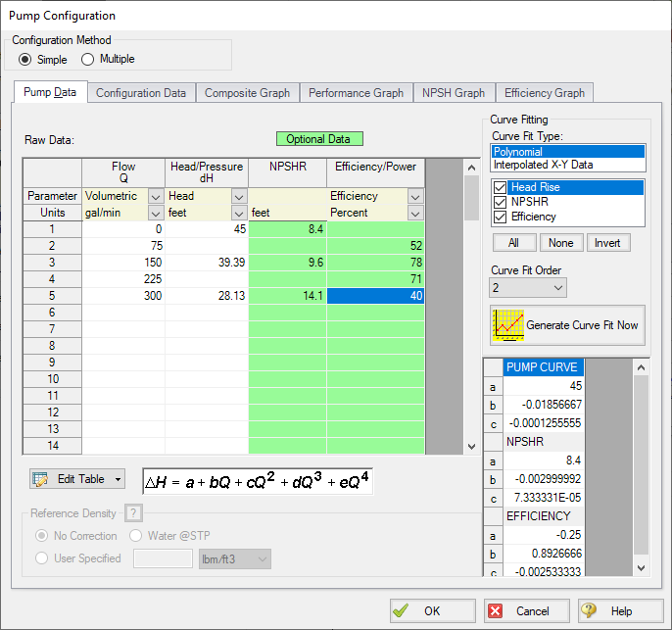The width and height of the screenshot is (672, 630).
Task: Select Interpolated X-Y Data curve fit type
Action: click(x=567, y=165)
